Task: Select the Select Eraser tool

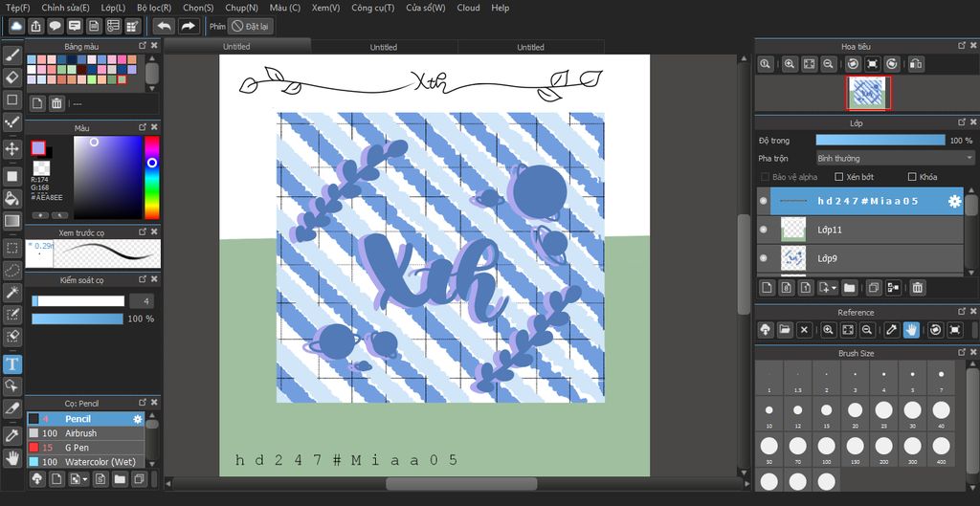Action: point(11,336)
